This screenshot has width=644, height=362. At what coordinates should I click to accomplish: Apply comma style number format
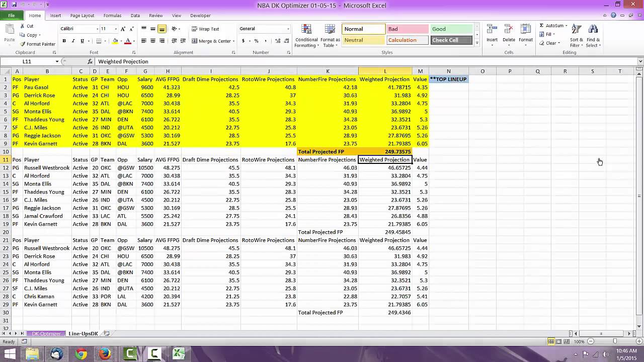click(x=265, y=41)
